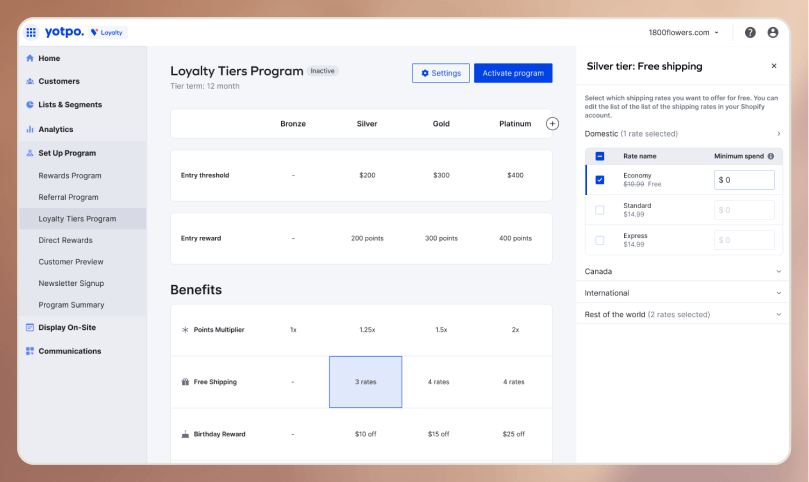Click the Minimum spend info icon

coord(770,156)
